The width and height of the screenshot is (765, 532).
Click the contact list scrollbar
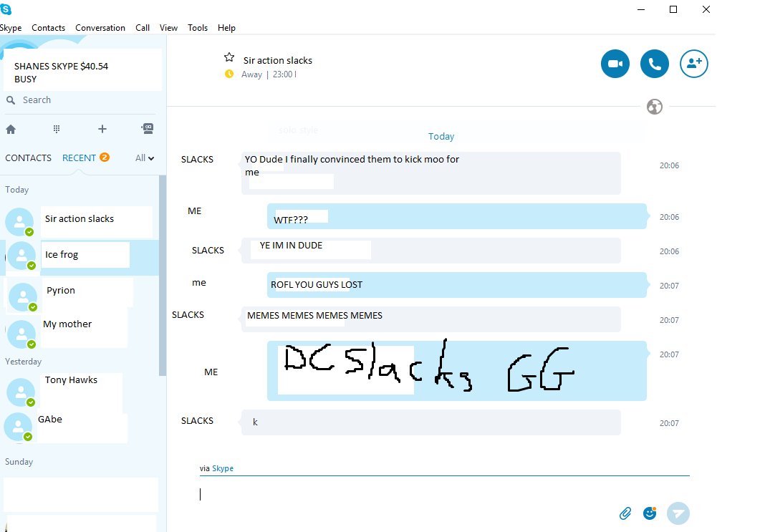163,276
